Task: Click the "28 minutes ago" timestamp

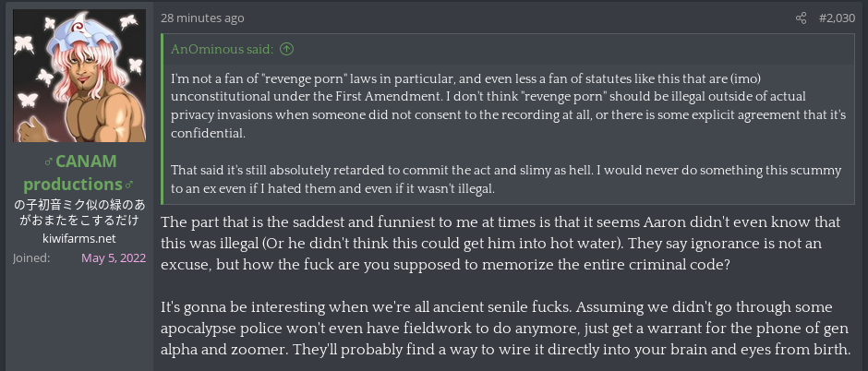Action: [x=202, y=18]
